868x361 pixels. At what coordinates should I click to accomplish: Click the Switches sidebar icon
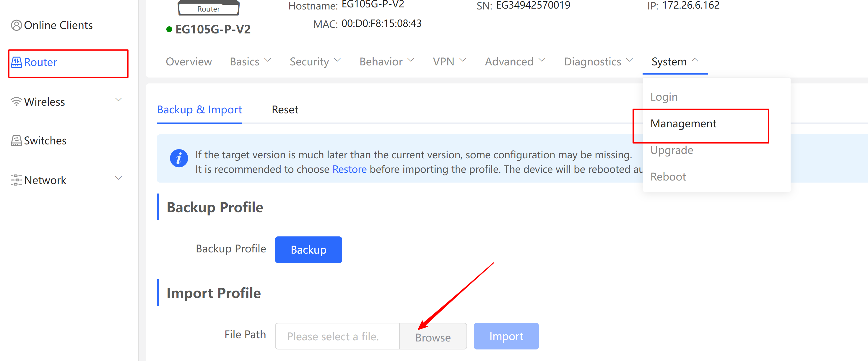click(x=16, y=140)
